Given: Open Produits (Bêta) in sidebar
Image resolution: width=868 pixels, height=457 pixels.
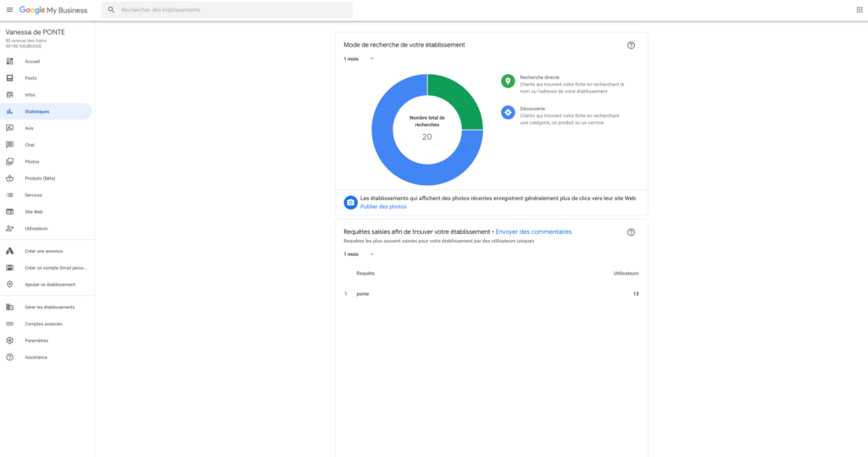Looking at the screenshot, I should [40, 178].
